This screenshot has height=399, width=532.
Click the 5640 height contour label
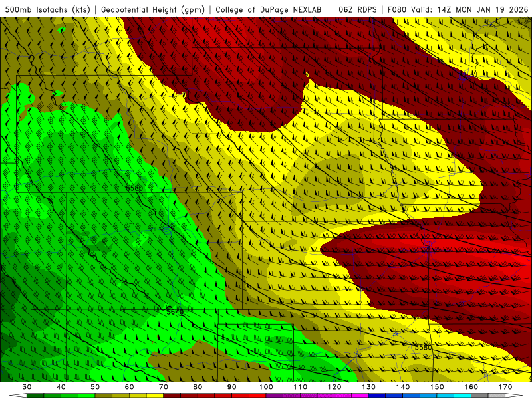point(175,311)
